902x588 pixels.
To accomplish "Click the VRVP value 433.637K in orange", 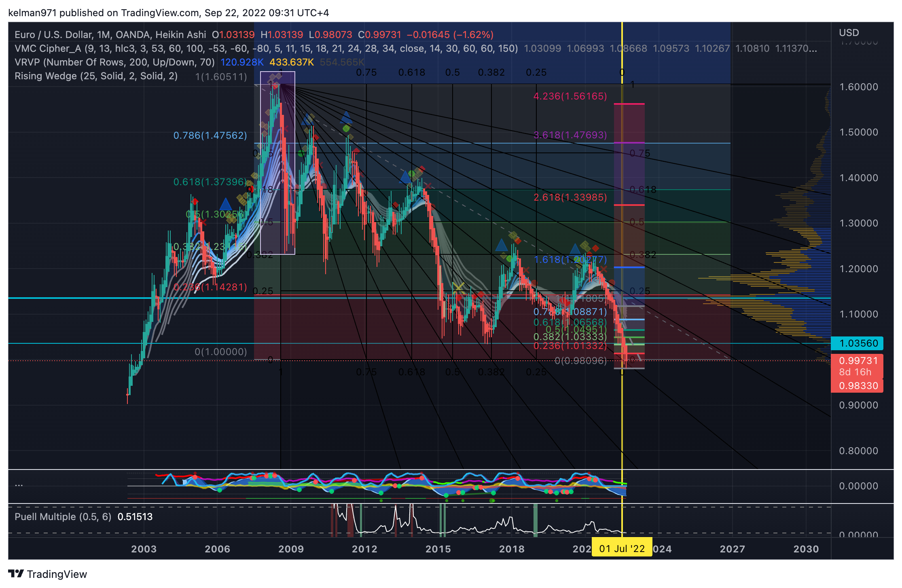I will click(x=292, y=62).
